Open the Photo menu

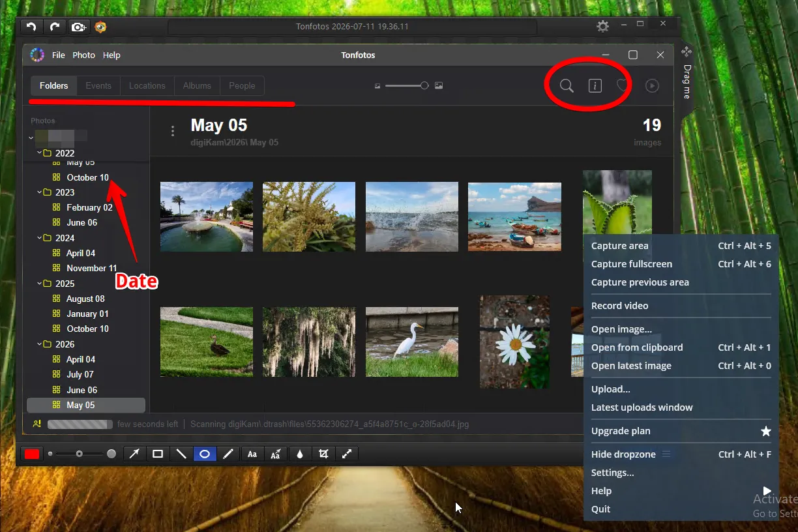pyautogui.click(x=83, y=55)
